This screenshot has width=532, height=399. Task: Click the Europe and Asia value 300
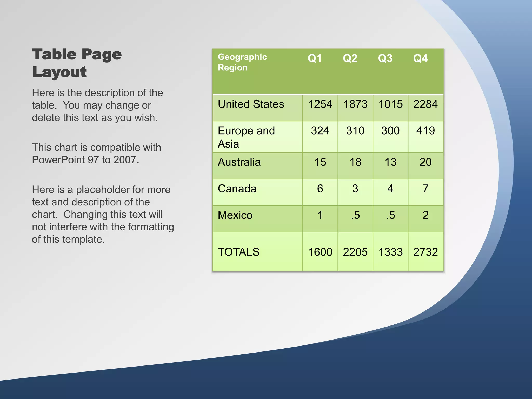390,131
